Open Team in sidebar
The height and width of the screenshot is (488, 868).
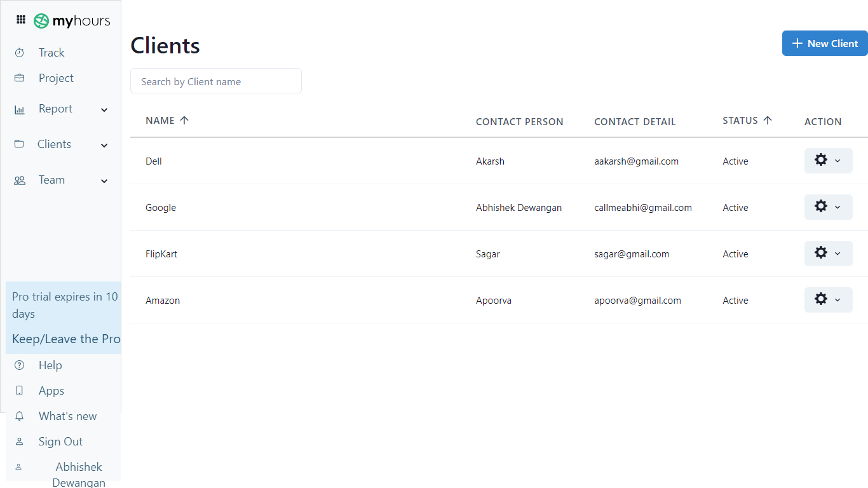pos(51,180)
